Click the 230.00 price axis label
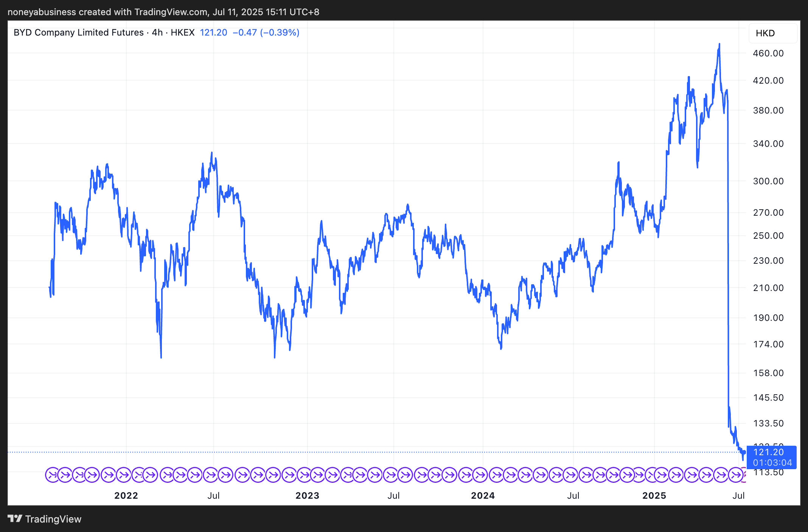The height and width of the screenshot is (532, 808). click(x=768, y=261)
